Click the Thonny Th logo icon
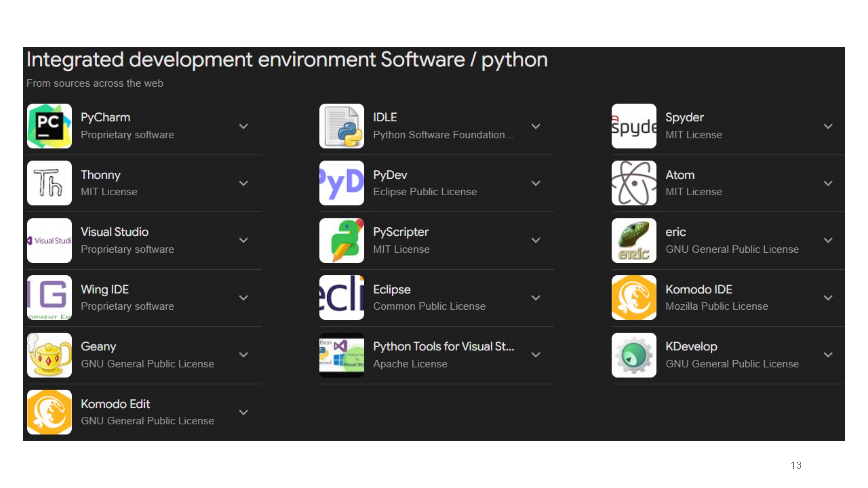Image resolution: width=868 pixels, height=488 pixels. click(x=49, y=183)
